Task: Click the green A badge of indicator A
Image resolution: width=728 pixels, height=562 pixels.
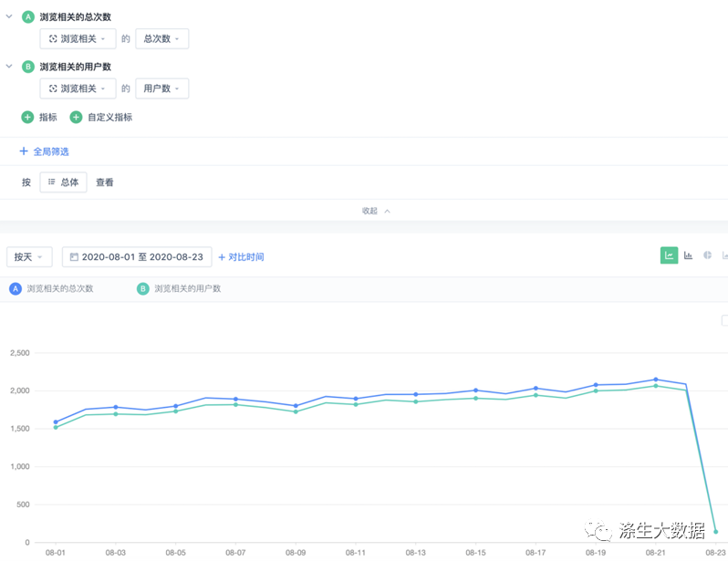Action: (x=27, y=17)
